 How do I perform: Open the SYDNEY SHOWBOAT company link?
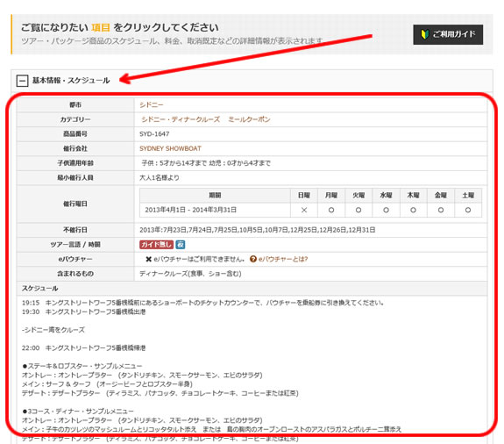point(170,148)
